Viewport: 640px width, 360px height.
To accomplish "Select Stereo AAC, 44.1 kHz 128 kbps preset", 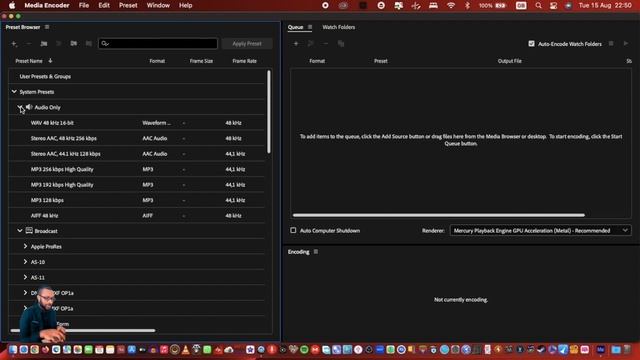I will coord(137,154).
